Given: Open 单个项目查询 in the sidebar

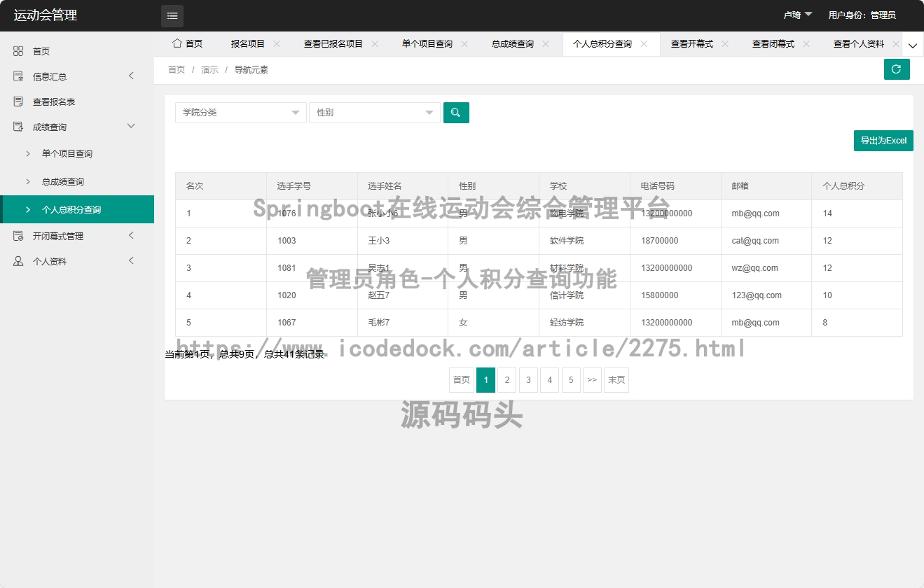Looking at the screenshot, I should 77,153.
